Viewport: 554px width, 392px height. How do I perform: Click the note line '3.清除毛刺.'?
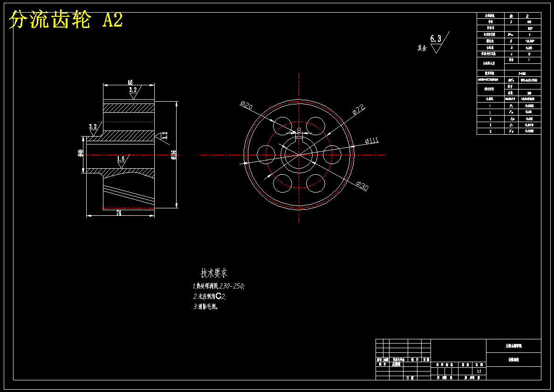(x=205, y=306)
